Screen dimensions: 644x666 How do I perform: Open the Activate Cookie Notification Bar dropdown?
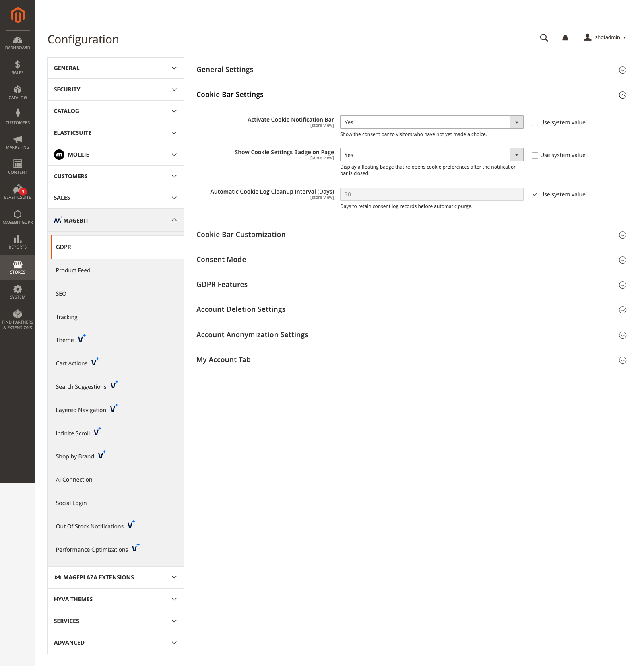[x=431, y=122]
